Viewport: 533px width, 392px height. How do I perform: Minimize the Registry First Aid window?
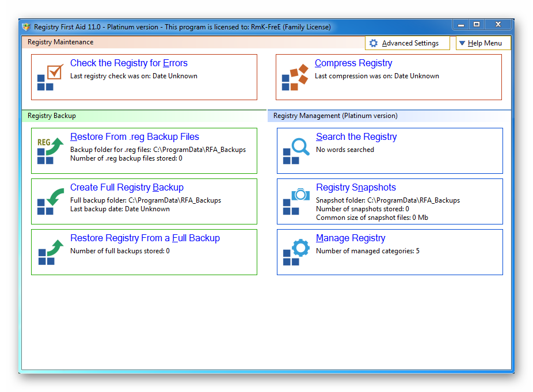tap(461, 25)
